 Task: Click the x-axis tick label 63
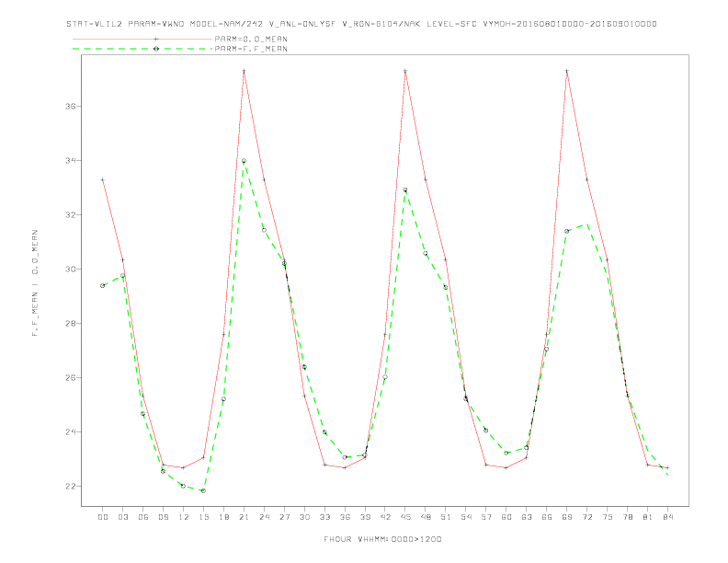tap(527, 517)
